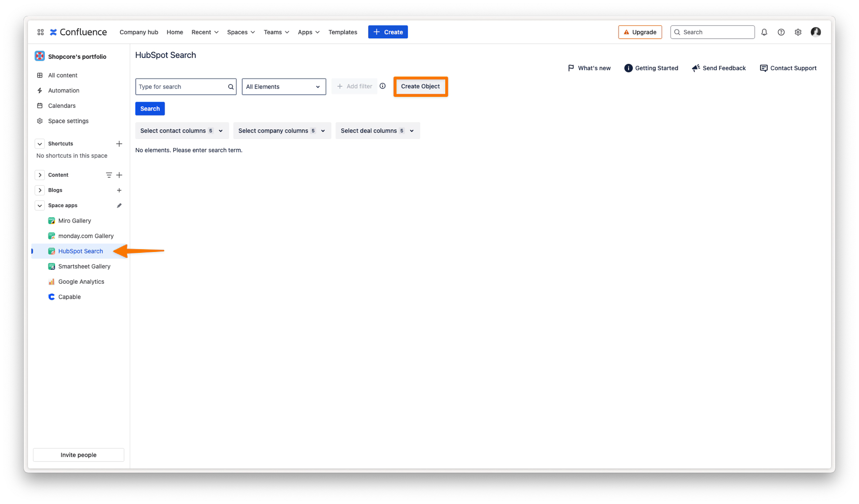Add a blog with the Blogs plus icon
The width and height of the screenshot is (859, 504).
[119, 190]
